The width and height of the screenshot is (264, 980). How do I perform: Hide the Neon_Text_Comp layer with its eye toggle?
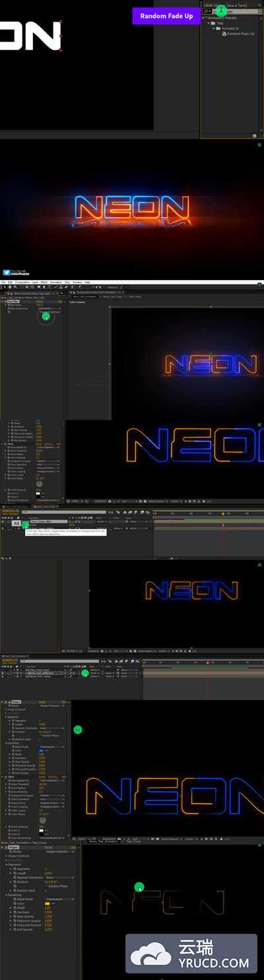pos(3,676)
